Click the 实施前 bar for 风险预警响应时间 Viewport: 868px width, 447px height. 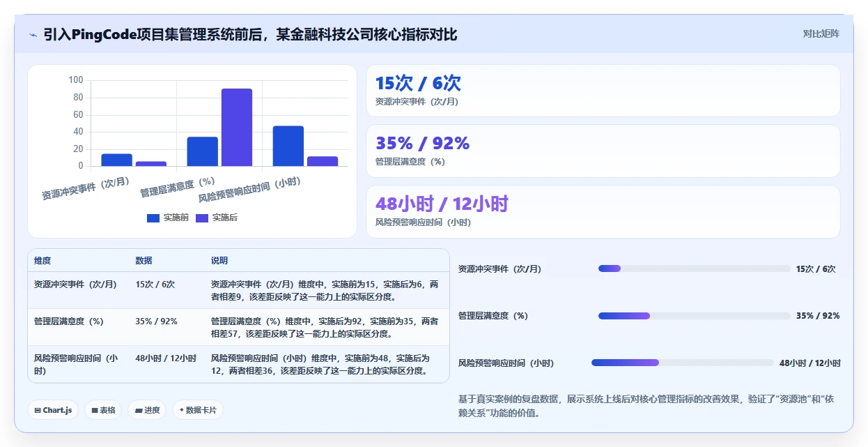[288, 146]
